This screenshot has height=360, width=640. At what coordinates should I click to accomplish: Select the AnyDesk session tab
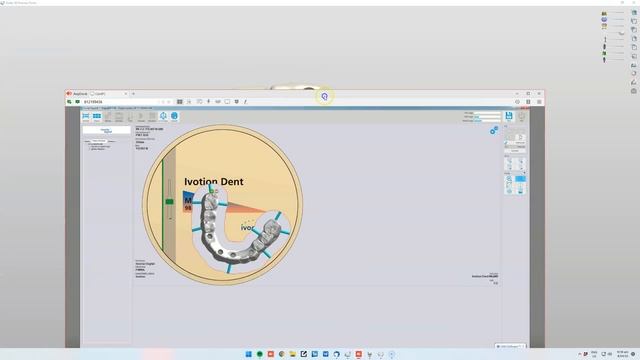tap(109, 93)
